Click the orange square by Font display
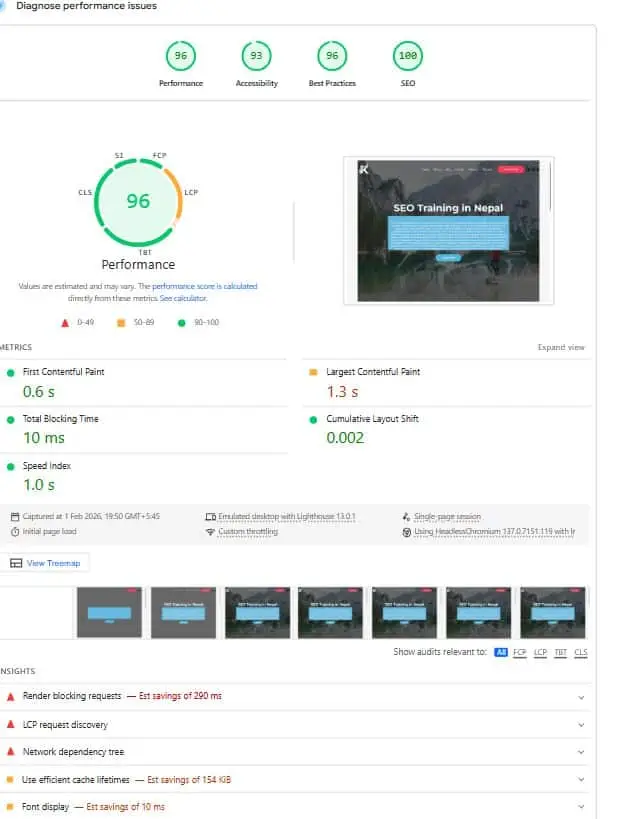Viewport: 623px width, 819px height. [9, 807]
